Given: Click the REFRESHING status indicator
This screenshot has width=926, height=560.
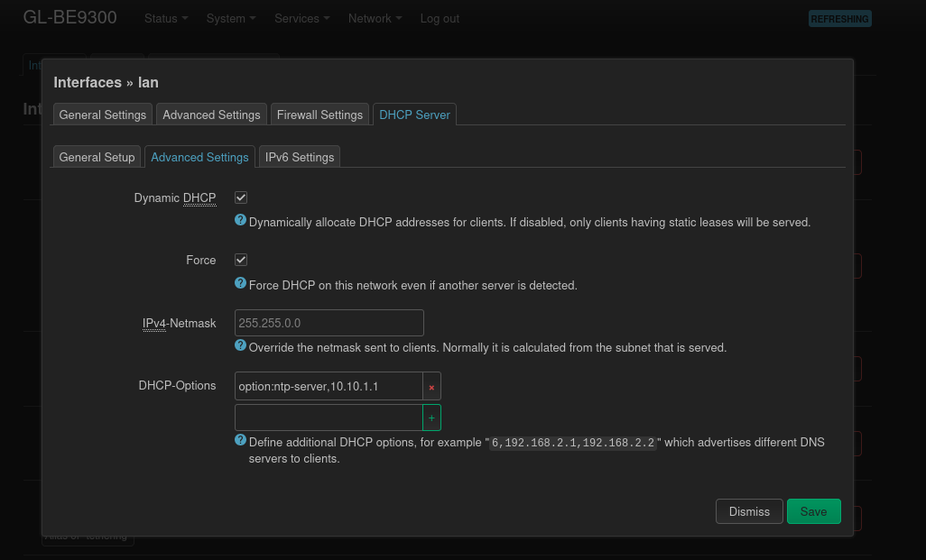Looking at the screenshot, I should (x=839, y=19).
